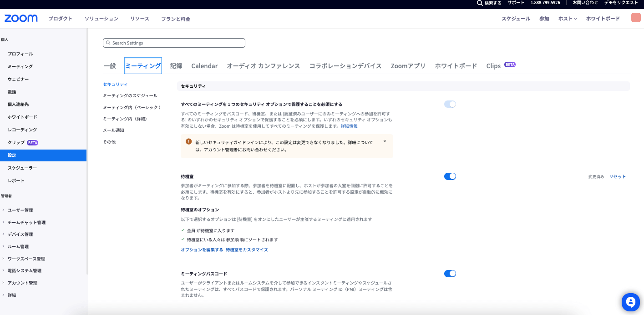Open the ホスト dropdown menu

click(568, 19)
